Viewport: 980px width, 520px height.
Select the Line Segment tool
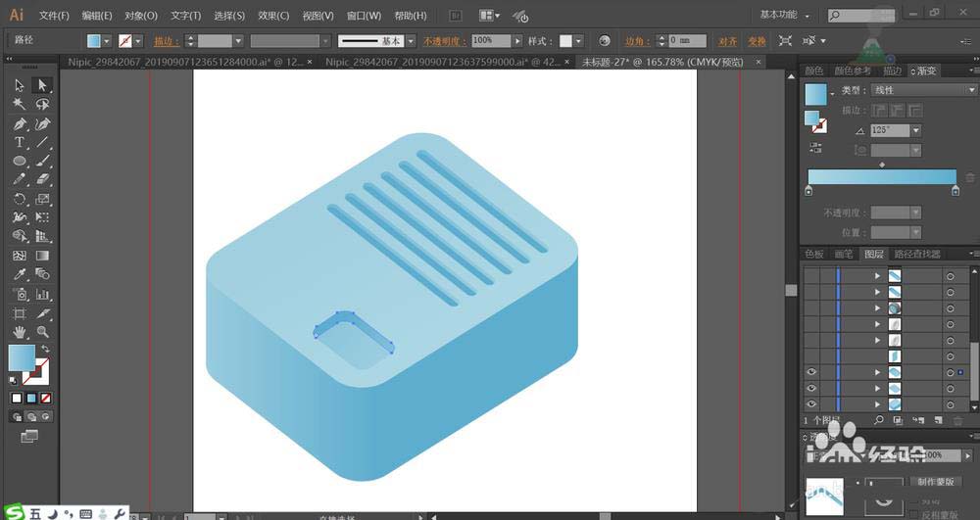(42, 142)
